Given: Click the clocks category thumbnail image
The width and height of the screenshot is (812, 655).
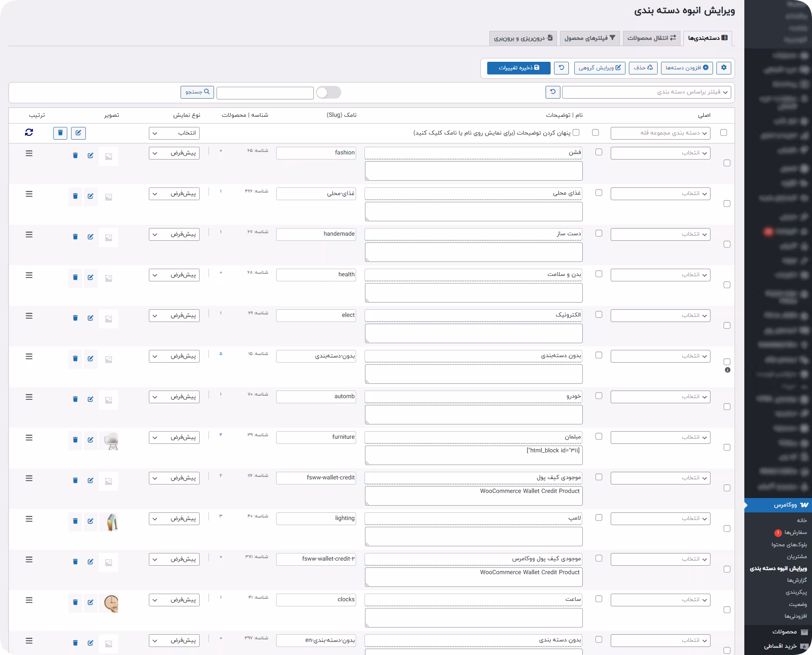Looking at the screenshot, I should tap(109, 603).
